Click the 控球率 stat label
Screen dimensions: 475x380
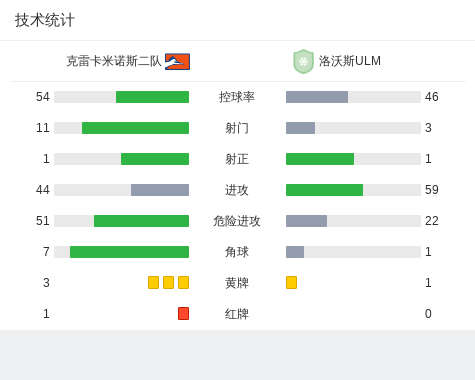pyautogui.click(x=237, y=97)
